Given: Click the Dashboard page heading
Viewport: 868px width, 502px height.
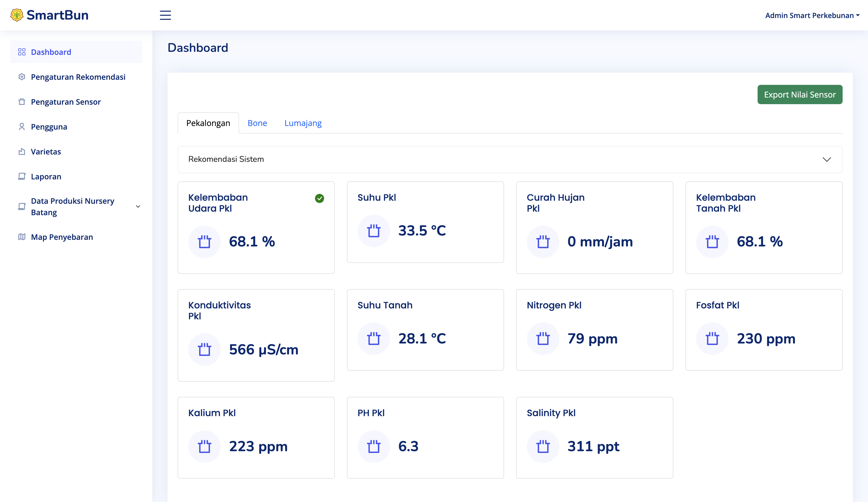Looking at the screenshot, I should tap(198, 48).
